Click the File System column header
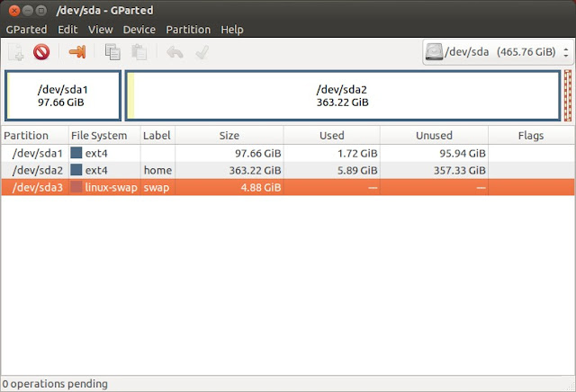Image resolution: width=576 pixels, height=392 pixels. (104, 136)
